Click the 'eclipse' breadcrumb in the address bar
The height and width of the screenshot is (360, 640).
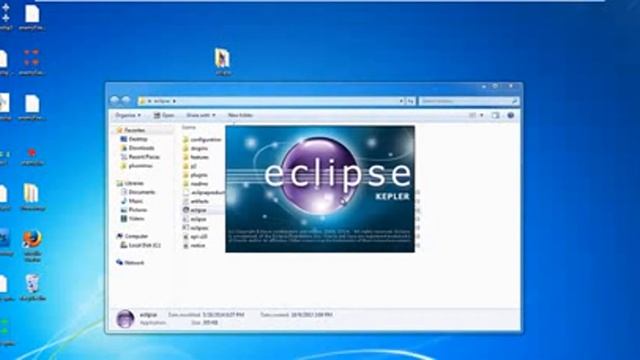[x=162, y=101]
